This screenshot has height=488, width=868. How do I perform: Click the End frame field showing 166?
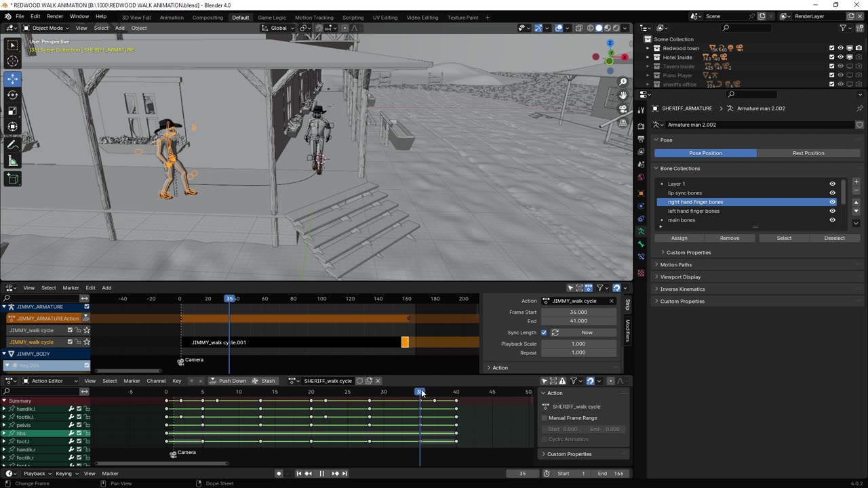point(611,474)
